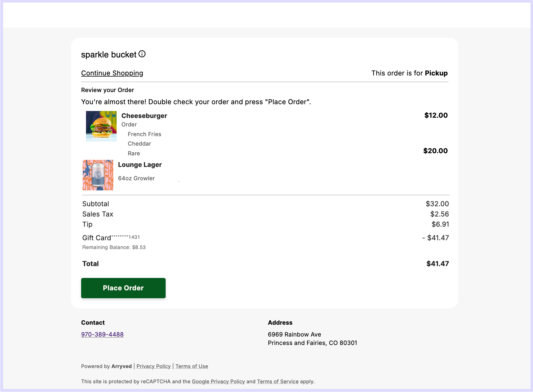Click the info icon beside sparkle bucket
This screenshot has height=392, width=533.
click(x=142, y=54)
